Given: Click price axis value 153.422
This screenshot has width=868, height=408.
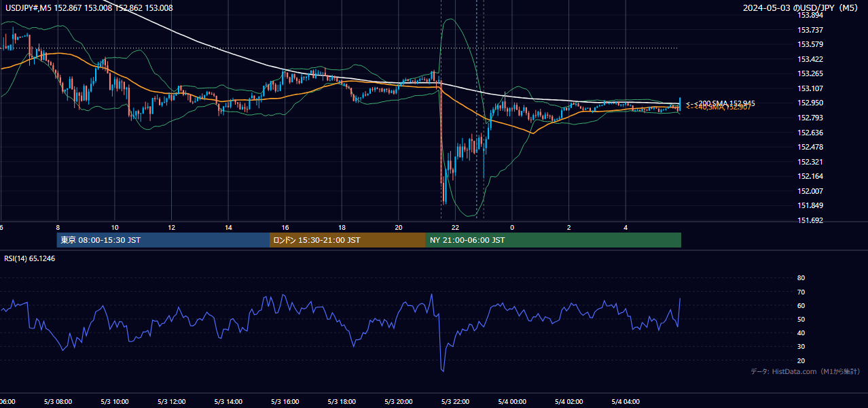Looking at the screenshot, I should pyautogui.click(x=810, y=59).
